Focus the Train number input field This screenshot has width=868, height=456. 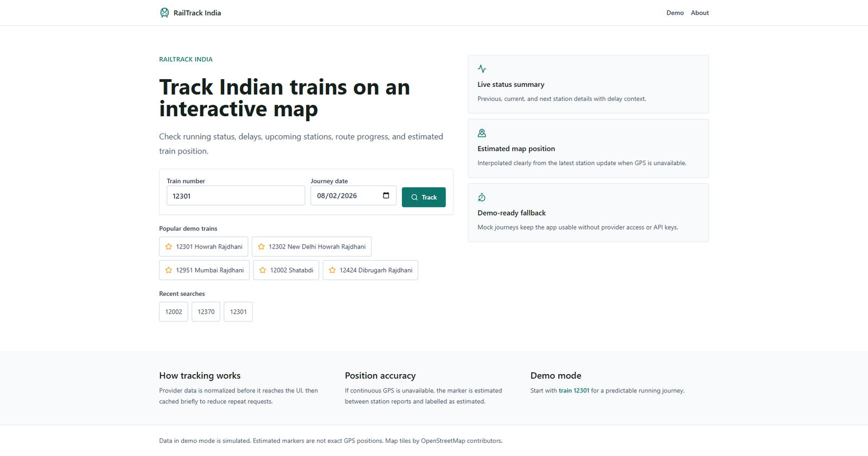tap(235, 196)
